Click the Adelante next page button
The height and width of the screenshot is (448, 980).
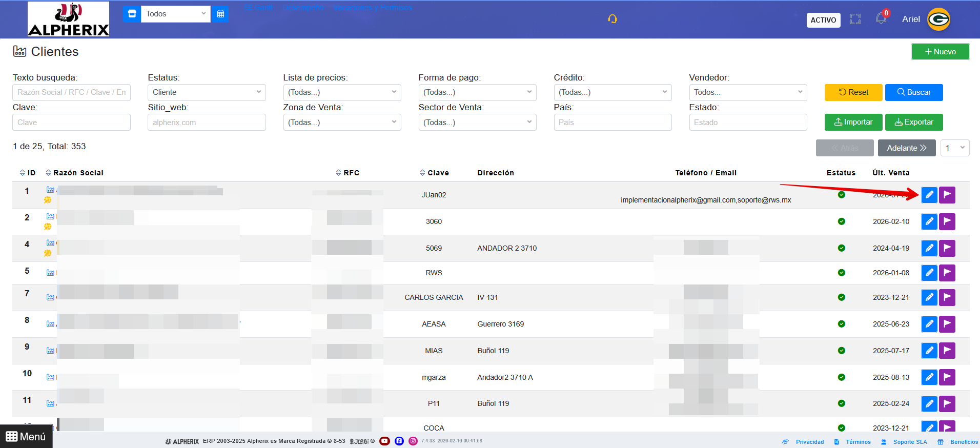point(907,148)
